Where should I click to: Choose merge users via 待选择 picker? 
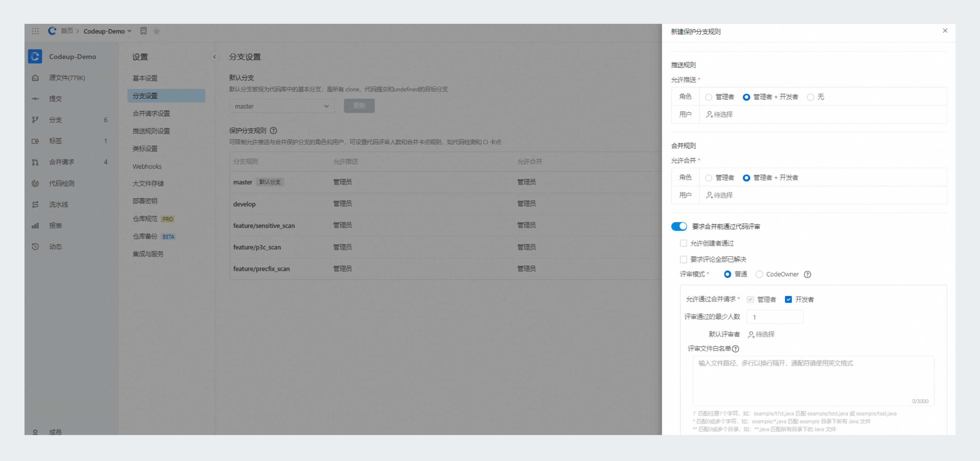click(x=719, y=195)
